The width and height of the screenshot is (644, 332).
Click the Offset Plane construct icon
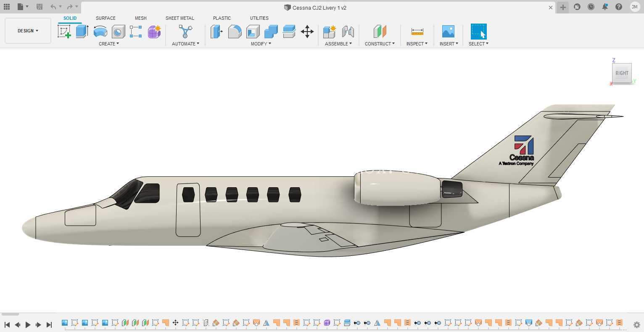point(380,32)
